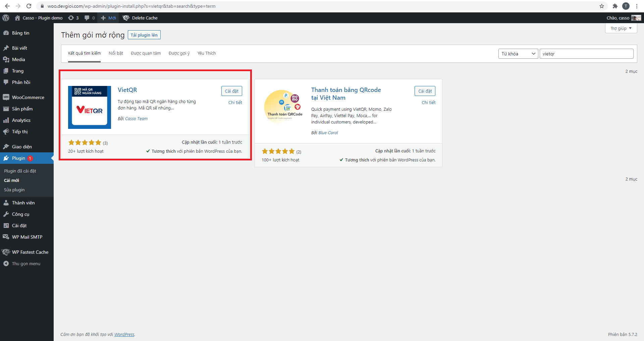Click the plugin search field containing vietqr
The height and width of the screenshot is (341, 644).
pos(586,54)
